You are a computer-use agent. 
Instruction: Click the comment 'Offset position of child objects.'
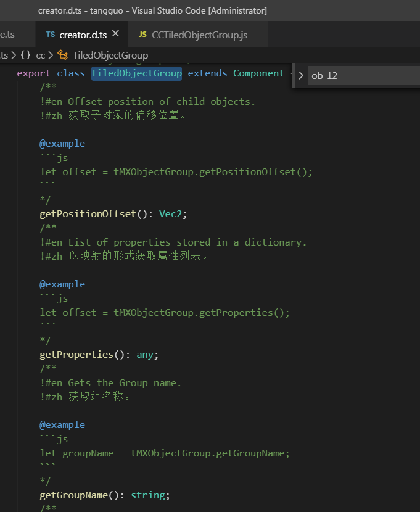[161, 102]
